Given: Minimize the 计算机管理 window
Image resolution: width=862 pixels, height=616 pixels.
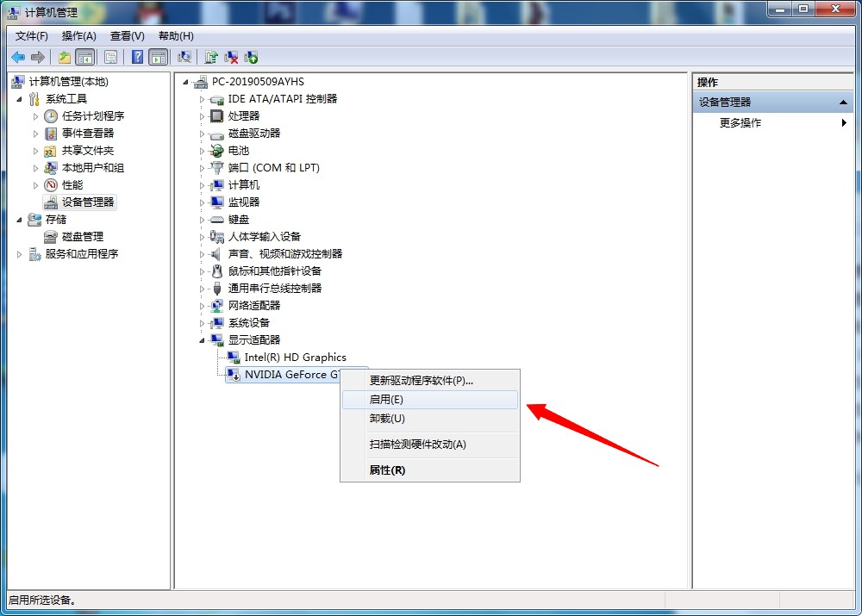Looking at the screenshot, I should [x=779, y=9].
